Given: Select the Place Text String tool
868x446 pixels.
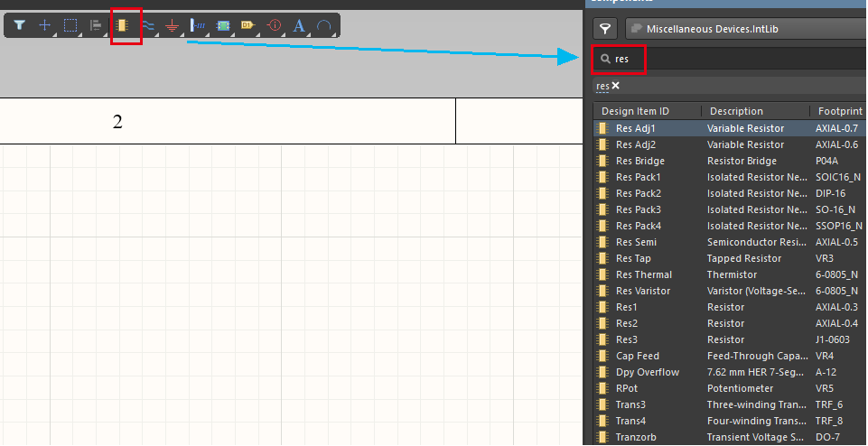Looking at the screenshot, I should click(299, 25).
